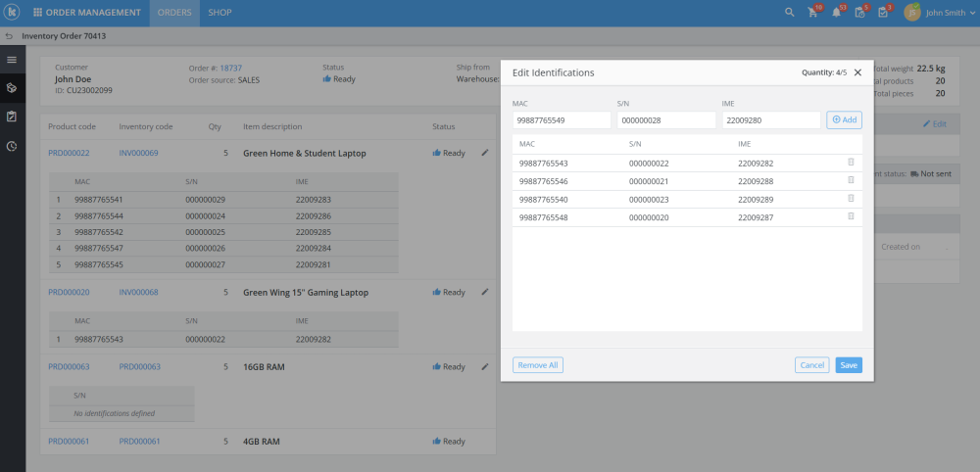Open inventory code INV000069 link
This screenshot has height=472, width=980.
pos(139,153)
